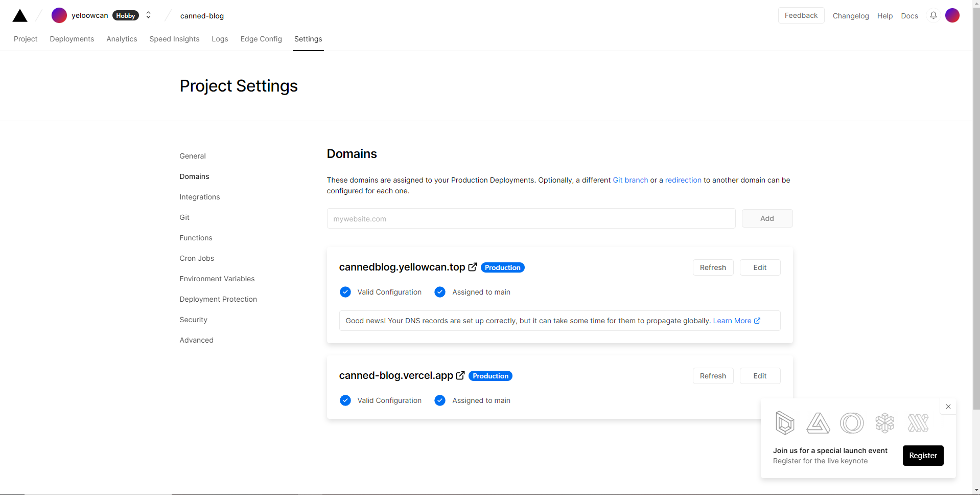Select Domains in the settings sidebar
Screen dimensions: 980x495
(194, 176)
